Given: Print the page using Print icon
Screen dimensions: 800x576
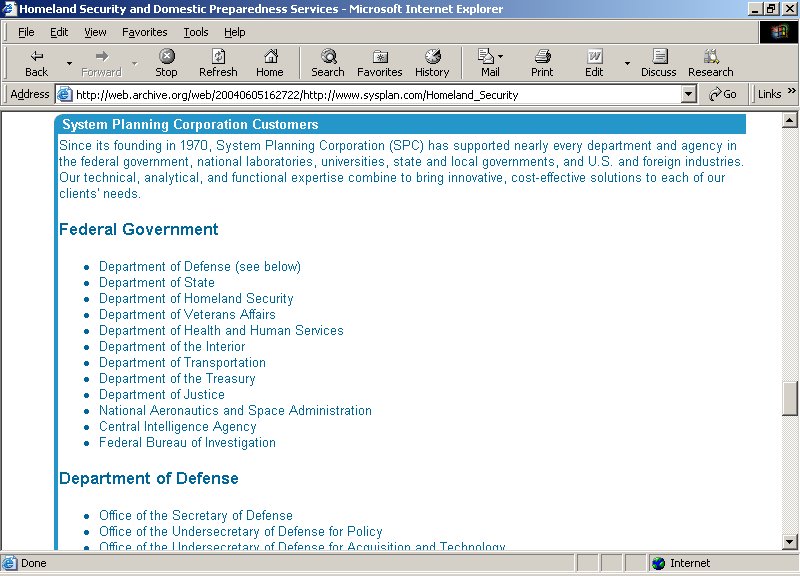Looking at the screenshot, I should pos(542,62).
